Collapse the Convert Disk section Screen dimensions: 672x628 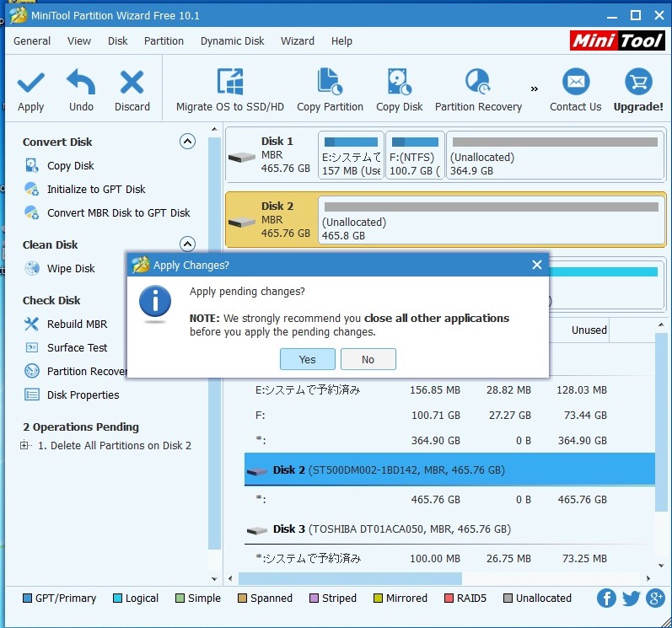tap(187, 141)
